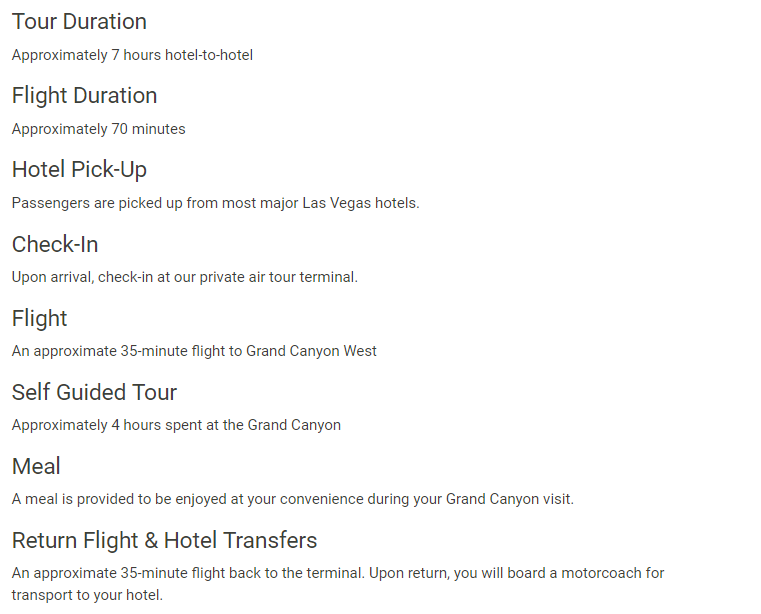The image size is (761, 614).
Task: Click the Check-In heading
Action: 55,244
